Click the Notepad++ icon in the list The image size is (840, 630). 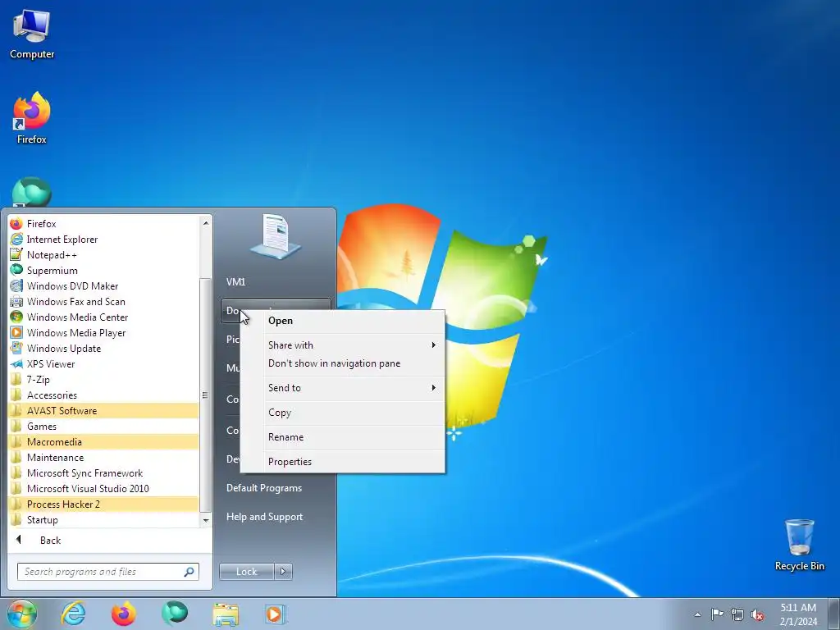(x=16, y=254)
